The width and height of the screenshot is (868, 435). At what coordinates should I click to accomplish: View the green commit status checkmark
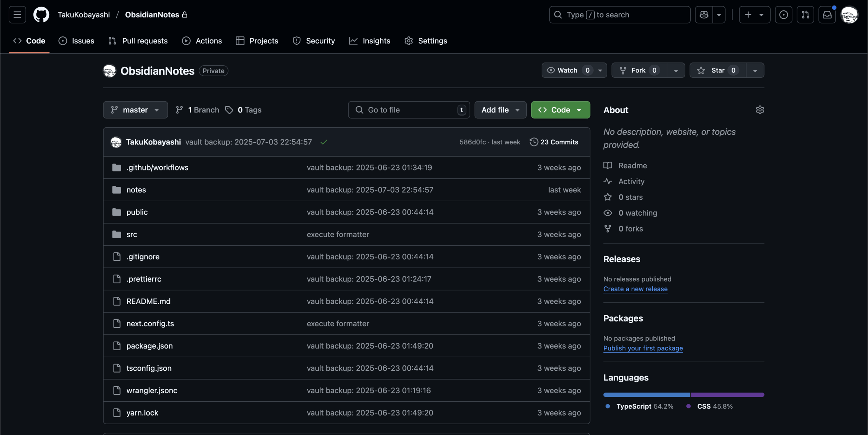[324, 142]
